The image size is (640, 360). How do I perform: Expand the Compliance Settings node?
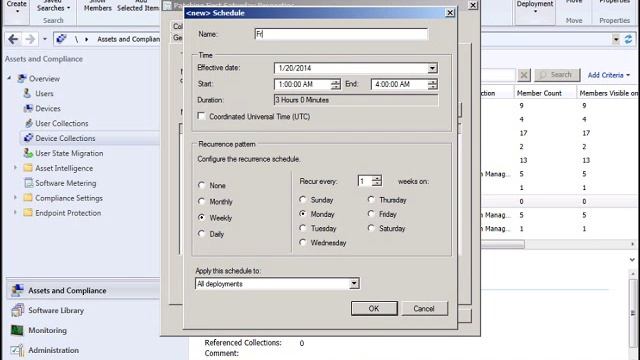[16, 198]
